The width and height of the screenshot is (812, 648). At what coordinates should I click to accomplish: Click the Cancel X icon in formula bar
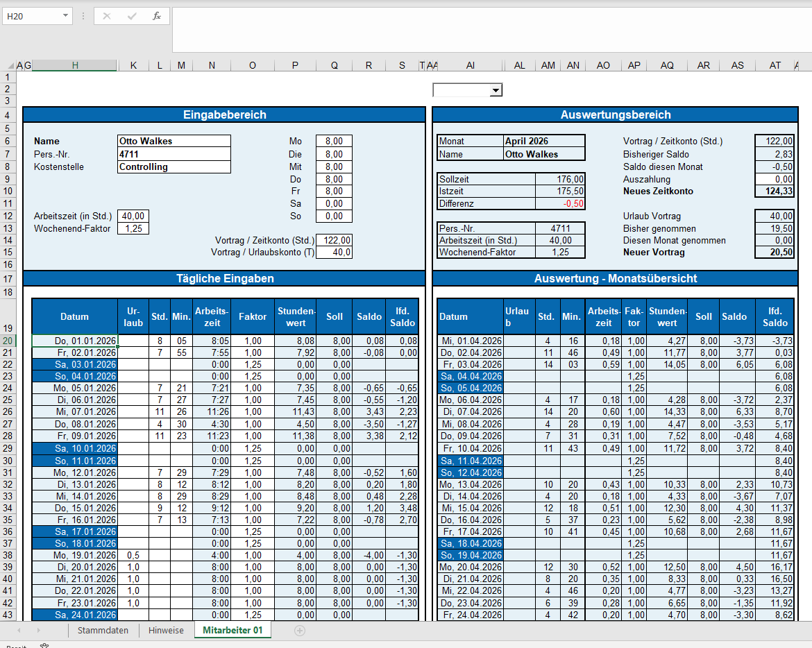[107, 16]
